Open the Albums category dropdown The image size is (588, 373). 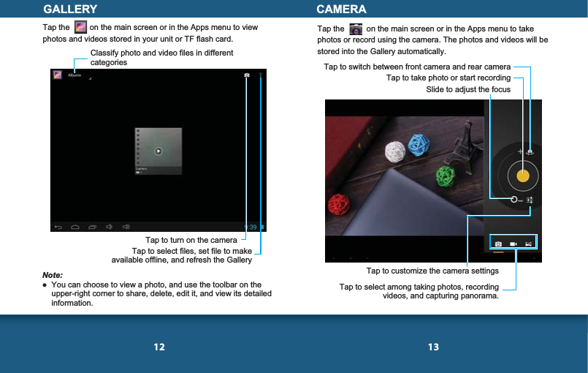point(79,75)
